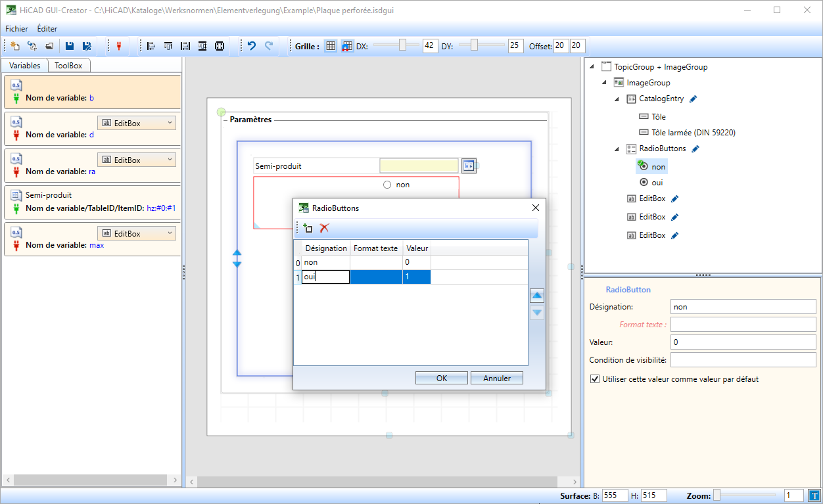This screenshot has width=823, height=504.
Task: Open catalog picker next to Semi-produit field
Action: (468, 166)
